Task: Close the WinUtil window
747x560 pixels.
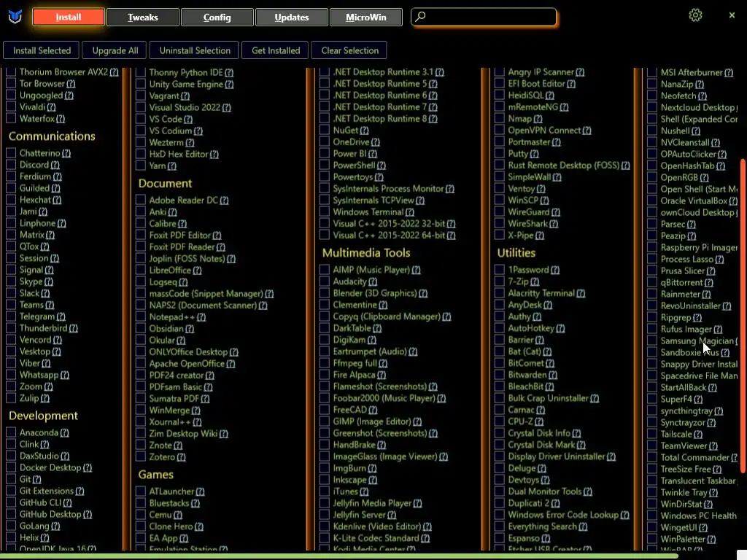Action: pyautogui.click(x=732, y=15)
